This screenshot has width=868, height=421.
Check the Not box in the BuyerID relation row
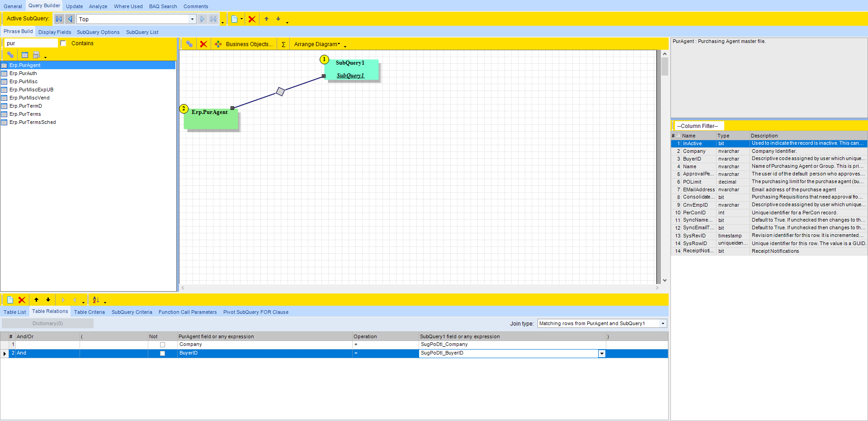click(x=162, y=353)
